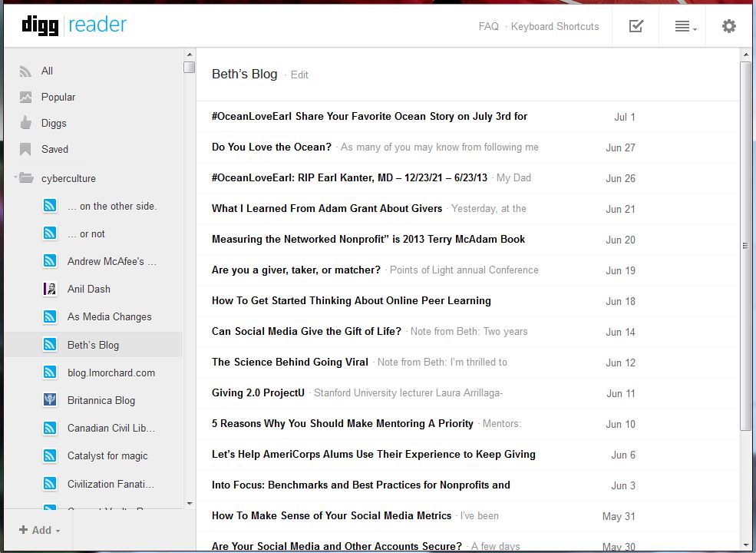This screenshot has height=553, width=756.
Task: Click the feed icon for Beth's Blog
Action: pos(50,344)
